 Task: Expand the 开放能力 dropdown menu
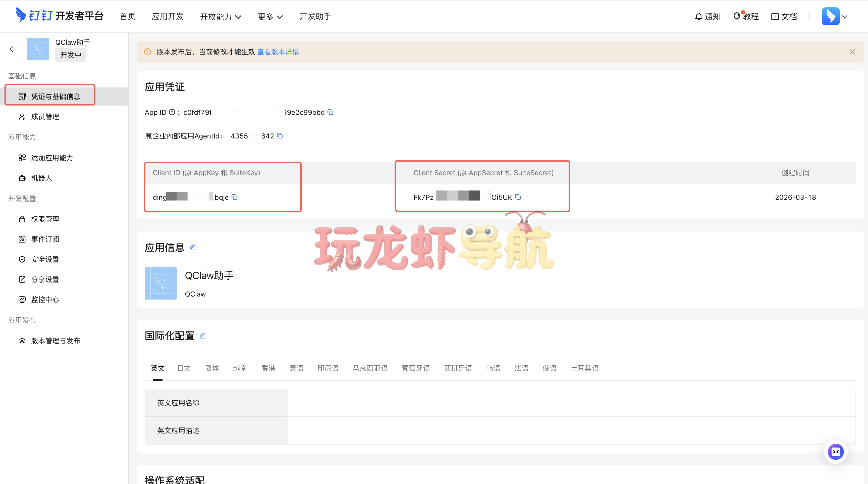pos(221,17)
